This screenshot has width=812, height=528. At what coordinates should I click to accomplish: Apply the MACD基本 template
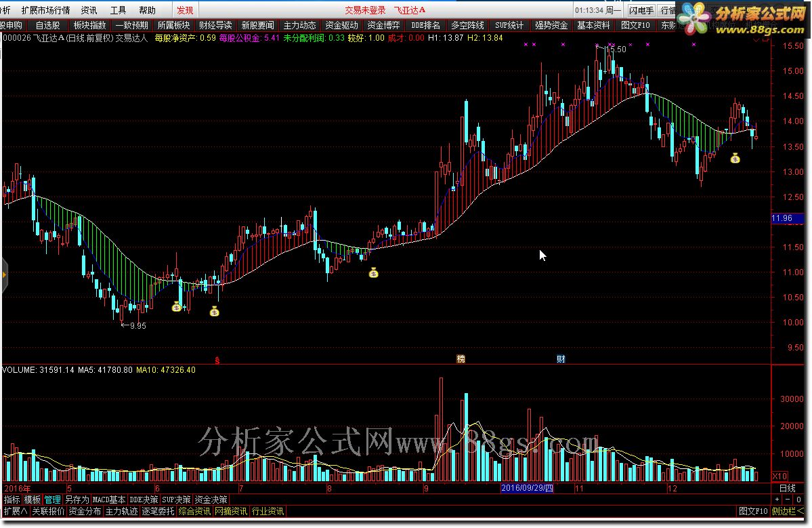coord(109,500)
